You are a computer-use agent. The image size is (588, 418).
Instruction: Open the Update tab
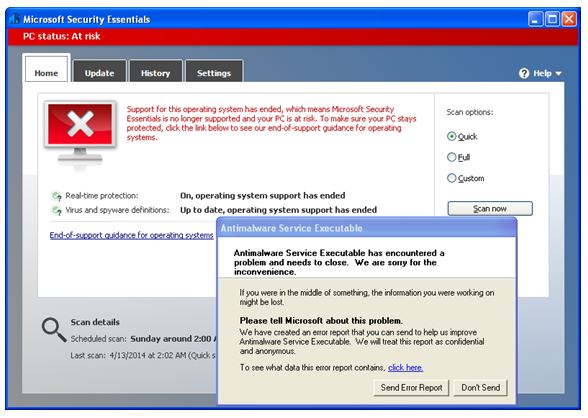[99, 71]
